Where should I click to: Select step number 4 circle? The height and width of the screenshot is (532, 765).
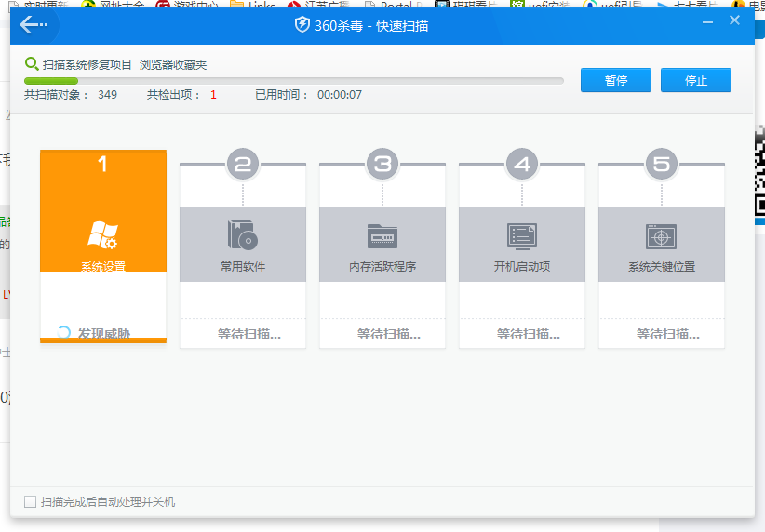click(x=522, y=164)
